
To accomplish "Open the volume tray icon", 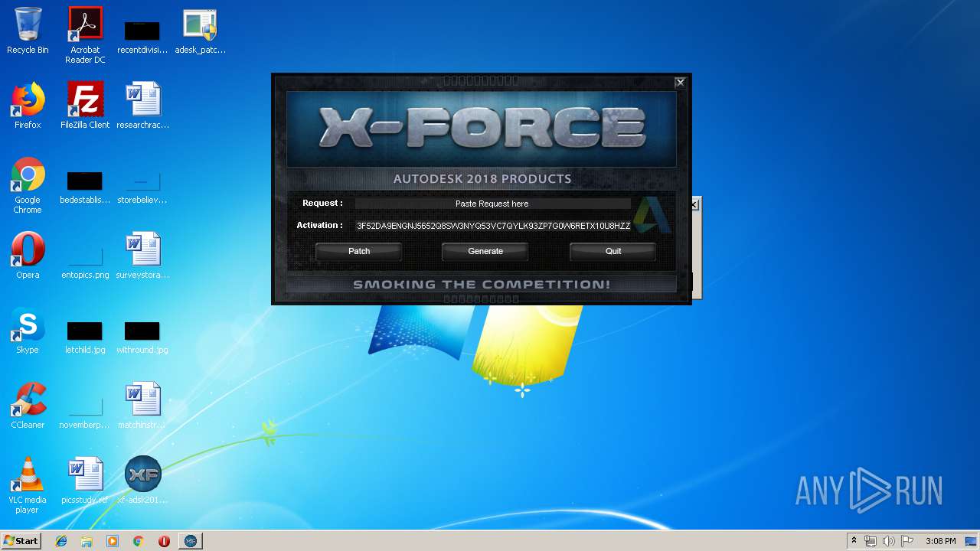I will point(889,541).
